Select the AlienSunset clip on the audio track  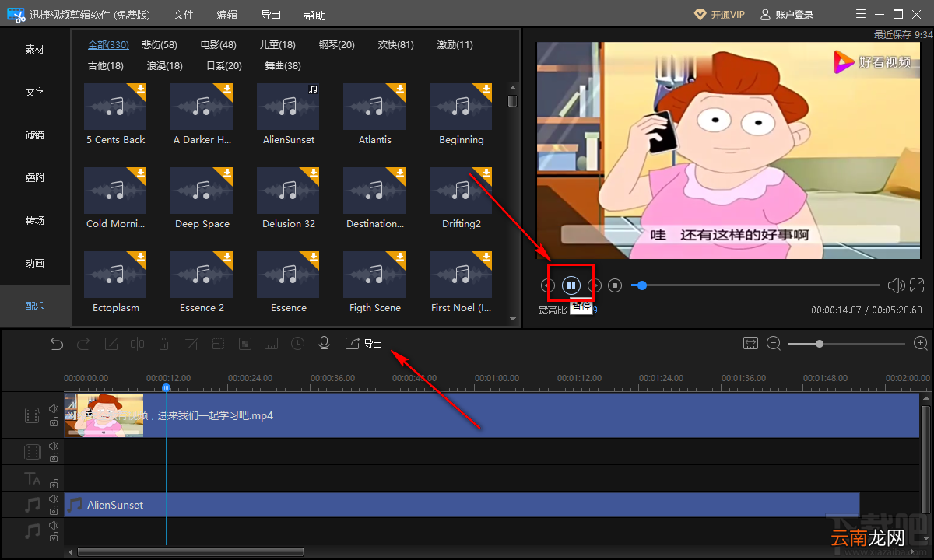462,505
